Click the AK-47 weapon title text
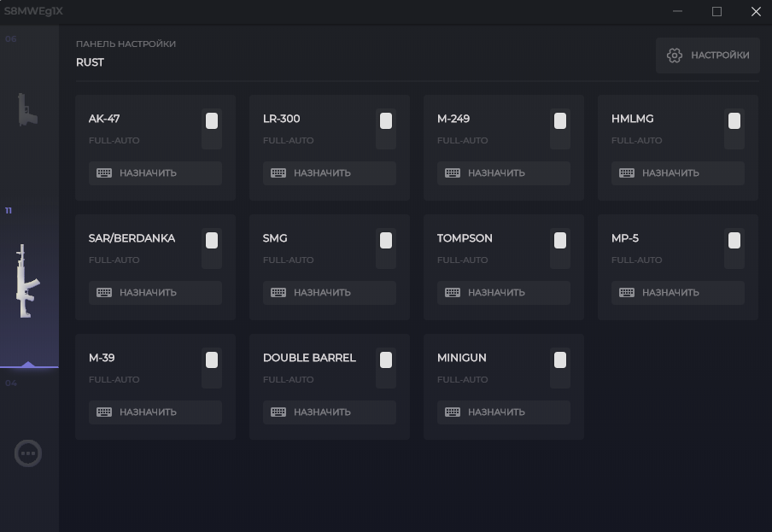Viewport: 772px width, 532px height. point(104,119)
